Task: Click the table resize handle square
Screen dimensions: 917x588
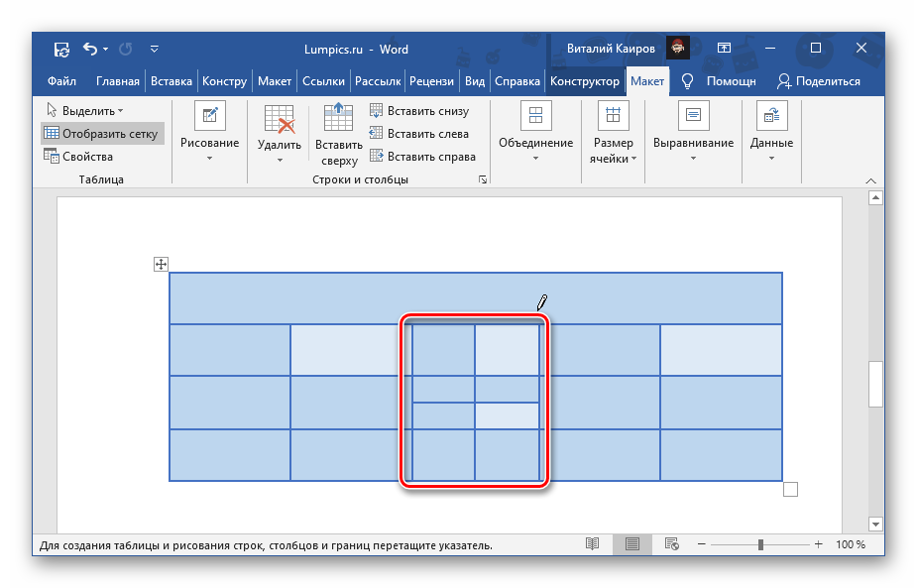Action: (790, 489)
